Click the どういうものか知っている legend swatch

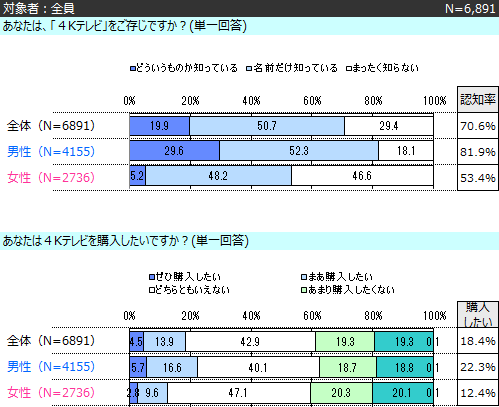[x=133, y=69]
